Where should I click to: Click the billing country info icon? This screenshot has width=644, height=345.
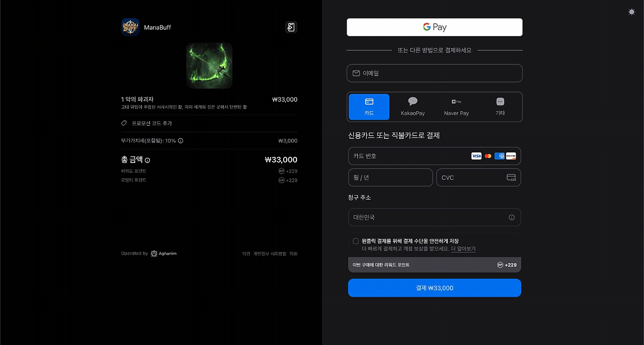[511, 217]
